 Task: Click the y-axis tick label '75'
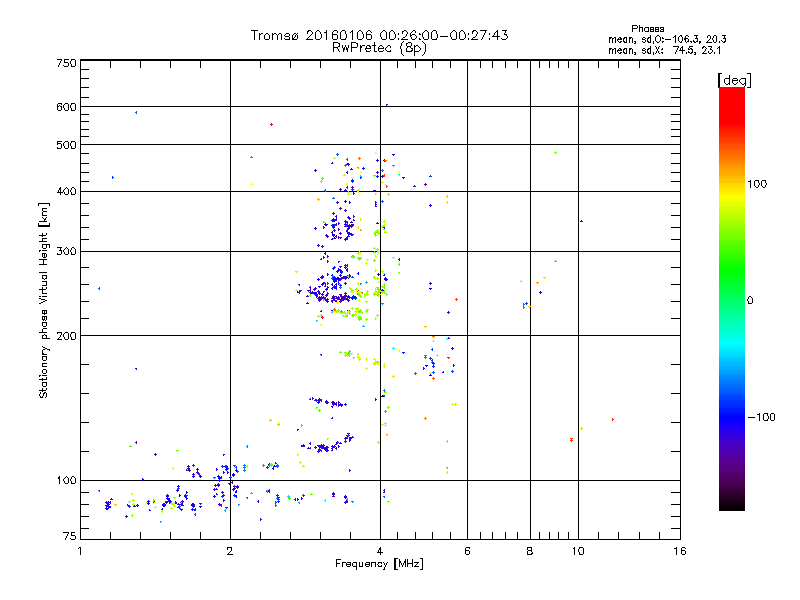point(70,536)
